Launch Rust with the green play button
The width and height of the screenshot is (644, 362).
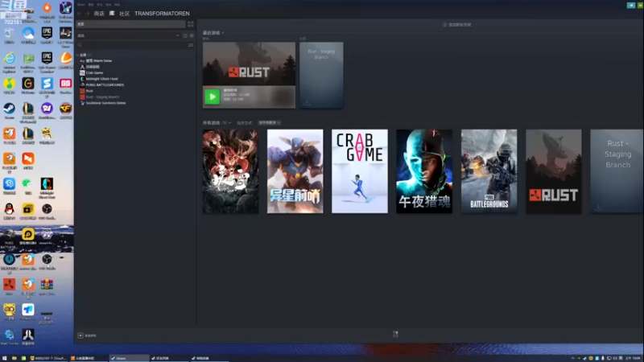pos(213,97)
